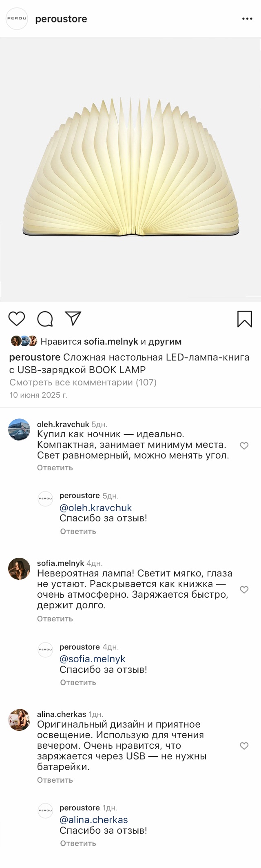261x868 pixels.
Task: Open the peroustore profile from the header username
Action: tap(61, 19)
